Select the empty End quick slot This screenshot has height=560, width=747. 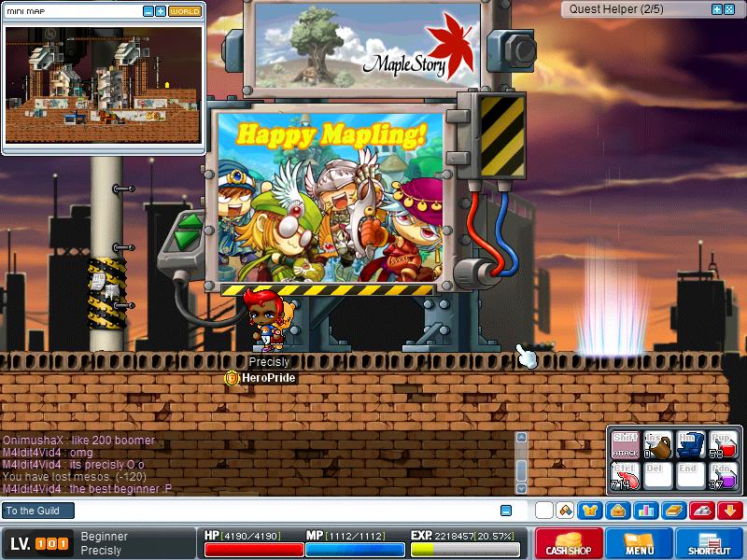(x=690, y=476)
